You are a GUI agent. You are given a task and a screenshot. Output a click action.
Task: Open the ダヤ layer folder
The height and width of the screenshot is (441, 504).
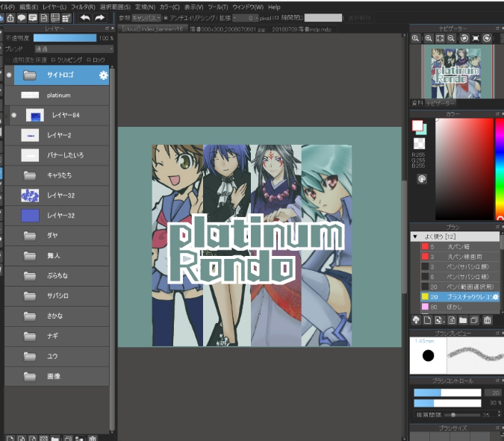tap(30, 236)
